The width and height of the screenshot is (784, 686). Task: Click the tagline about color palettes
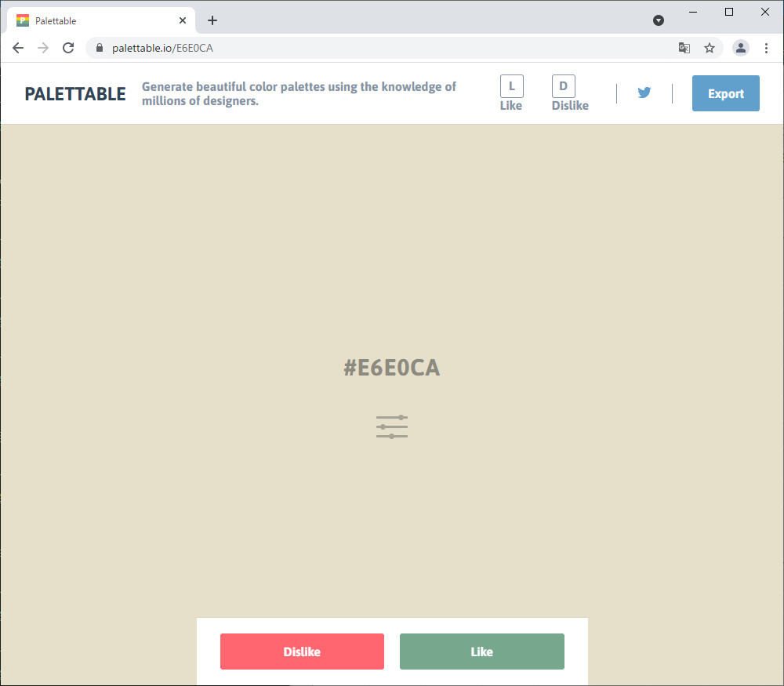coord(299,93)
